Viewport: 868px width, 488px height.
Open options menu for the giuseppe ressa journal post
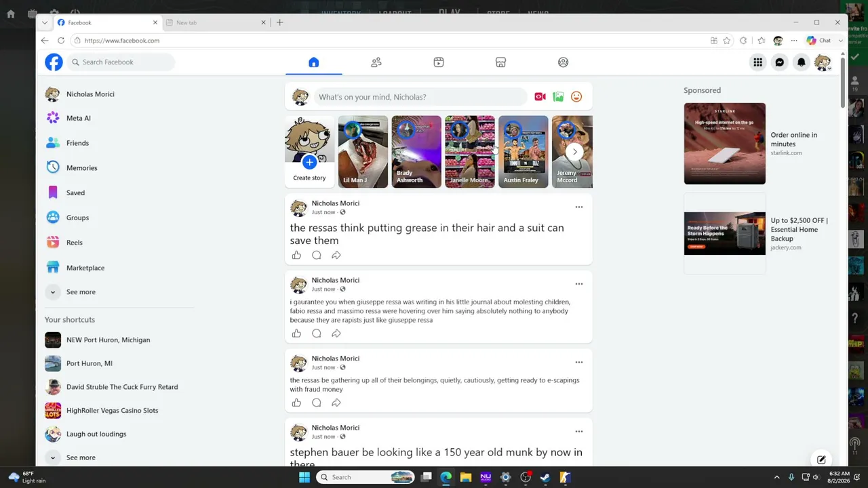(578, 284)
